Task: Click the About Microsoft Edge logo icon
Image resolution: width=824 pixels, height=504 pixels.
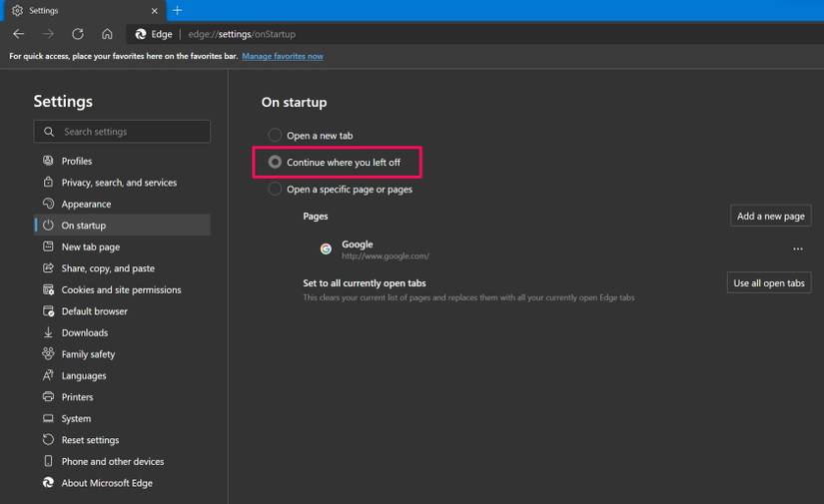Action: pyautogui.click(x=48, y=483)
